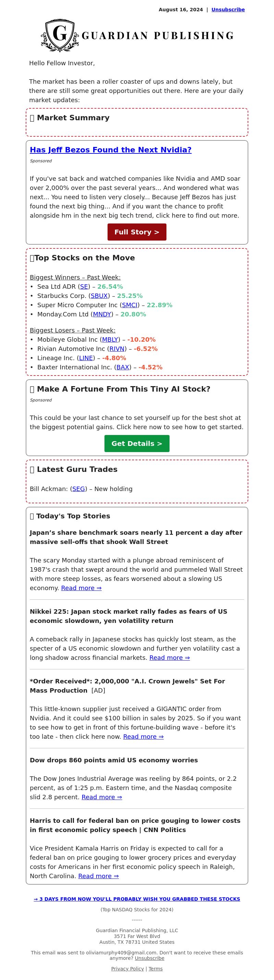The width and height of the screenshot is (274, 980).
Task: Open the SBUX ticker link
Action: [99, 296]
